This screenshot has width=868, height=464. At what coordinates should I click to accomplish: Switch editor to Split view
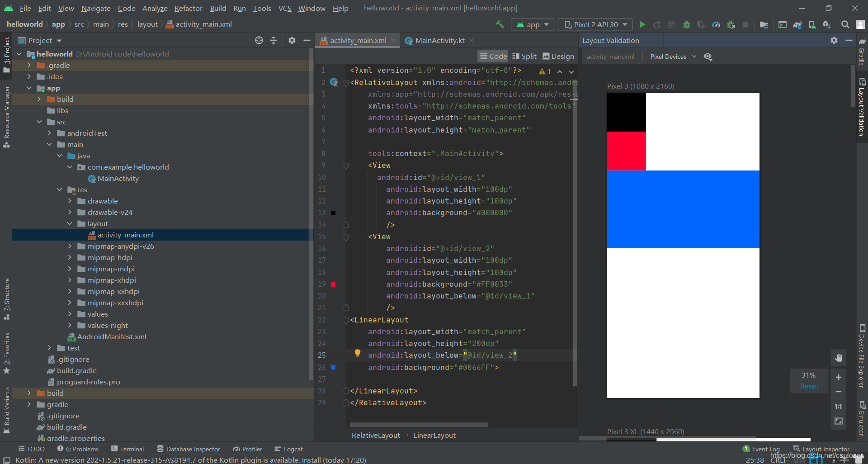click(x=524, y=56)
